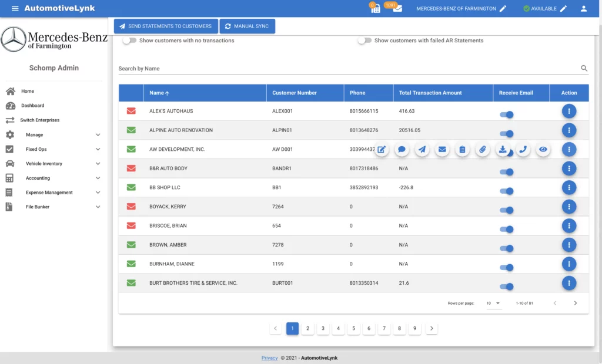Click the Manual Sync button
Image resolution: width=602 pixels, height=364 pixels.
(248, 26)
